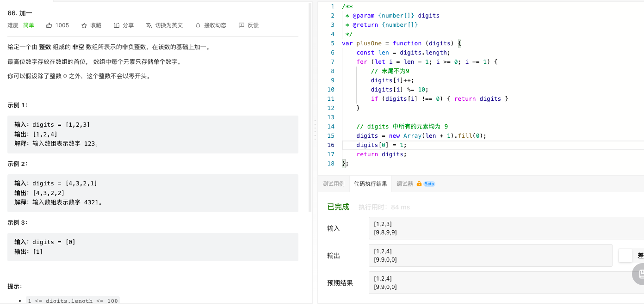Screen dimensions: 644x306
Task: Click 接收动态 to subscribe
Action: point(211,25)
